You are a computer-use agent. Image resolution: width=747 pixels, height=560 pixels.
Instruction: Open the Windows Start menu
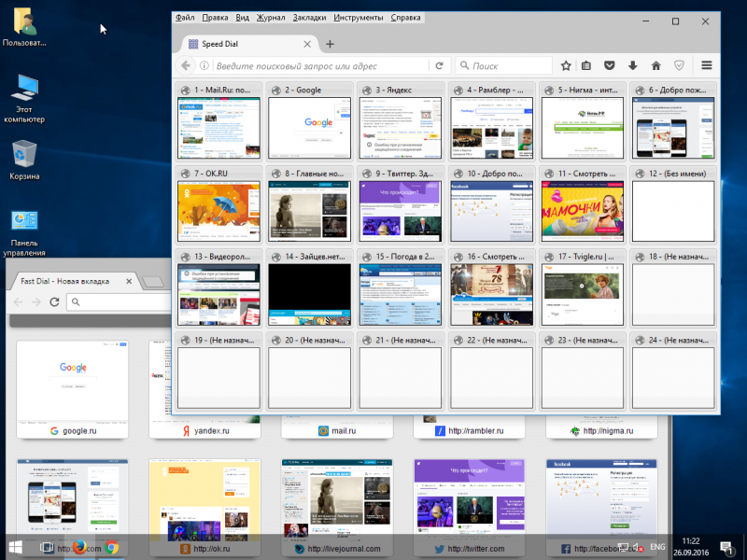point(16,547)
